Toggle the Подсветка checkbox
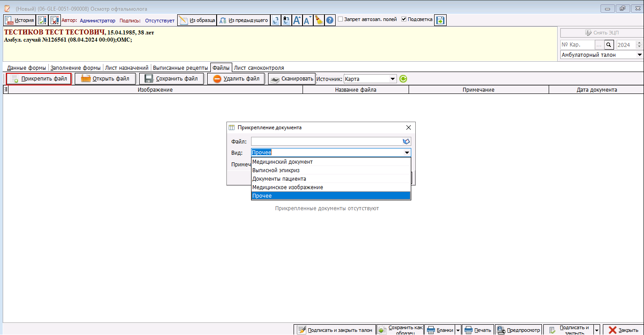This screenshot has width=644, height=335. tap(404, 19)
